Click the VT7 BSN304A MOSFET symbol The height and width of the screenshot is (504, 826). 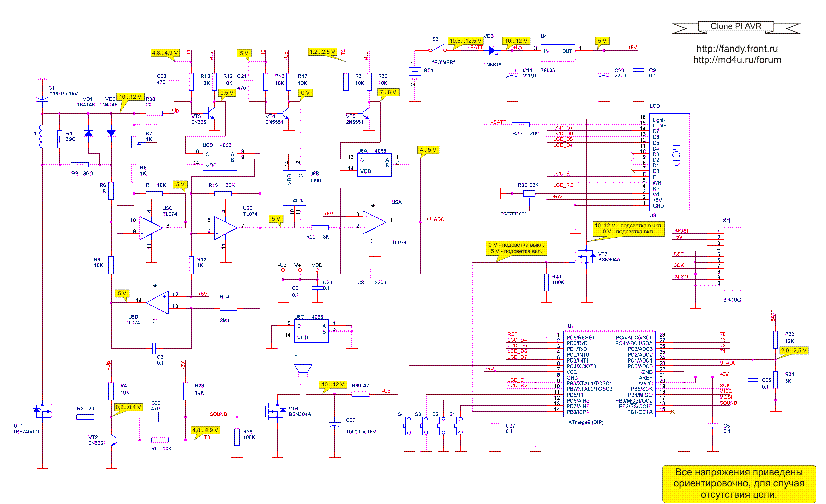pyautogui.click(x=585, y=257)
